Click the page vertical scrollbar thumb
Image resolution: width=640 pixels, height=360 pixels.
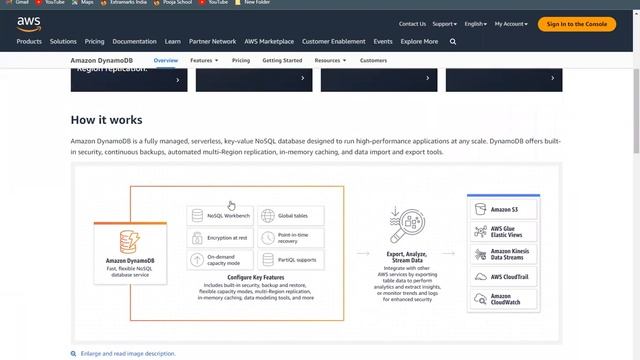636,111
